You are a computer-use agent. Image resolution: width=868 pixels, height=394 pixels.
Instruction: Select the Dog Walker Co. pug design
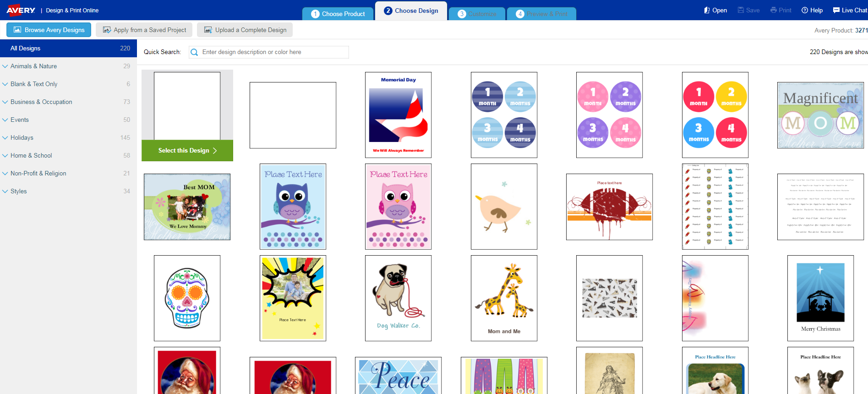(x=398, y=298)
